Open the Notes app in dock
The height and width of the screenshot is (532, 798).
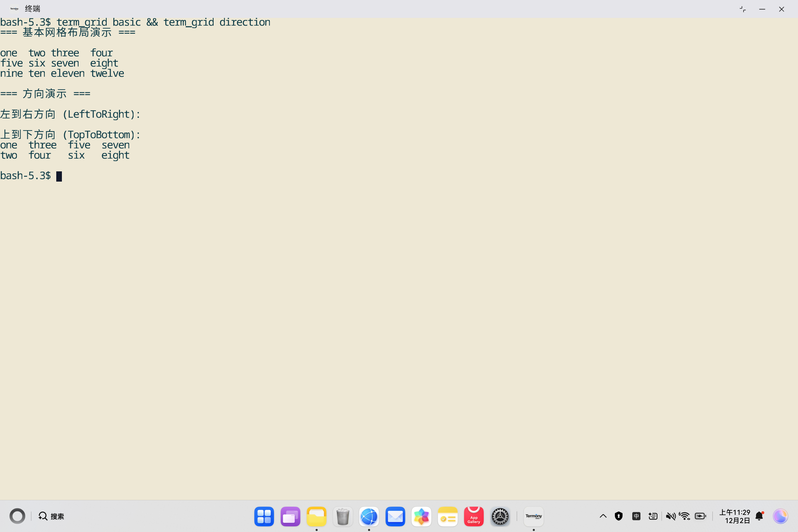pos(448,516)
